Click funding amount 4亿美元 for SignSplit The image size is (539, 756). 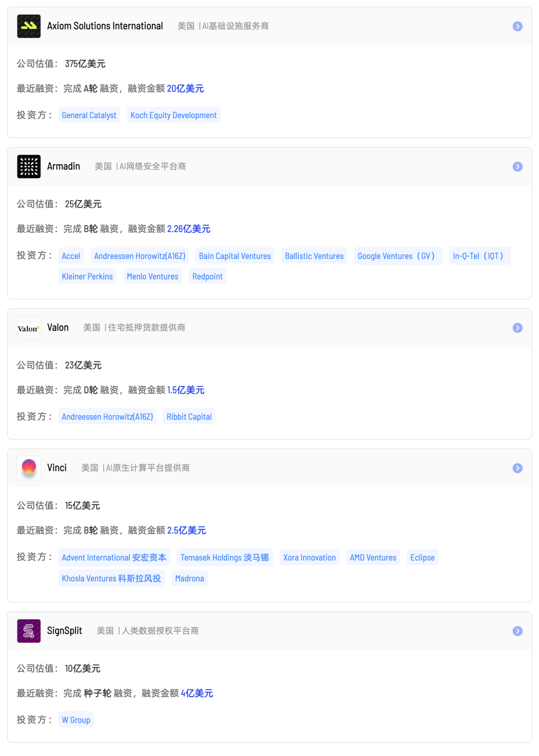[197, 693]
